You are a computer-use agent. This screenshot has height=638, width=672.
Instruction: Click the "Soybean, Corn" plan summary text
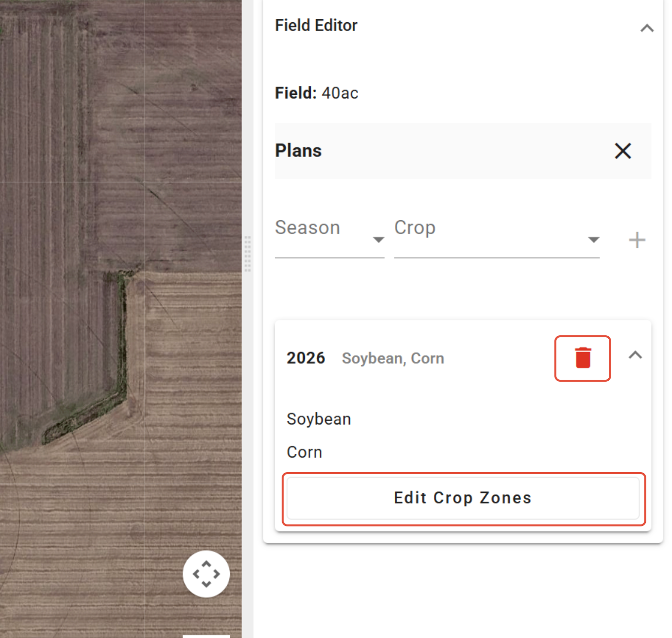[x=393, y=358]
